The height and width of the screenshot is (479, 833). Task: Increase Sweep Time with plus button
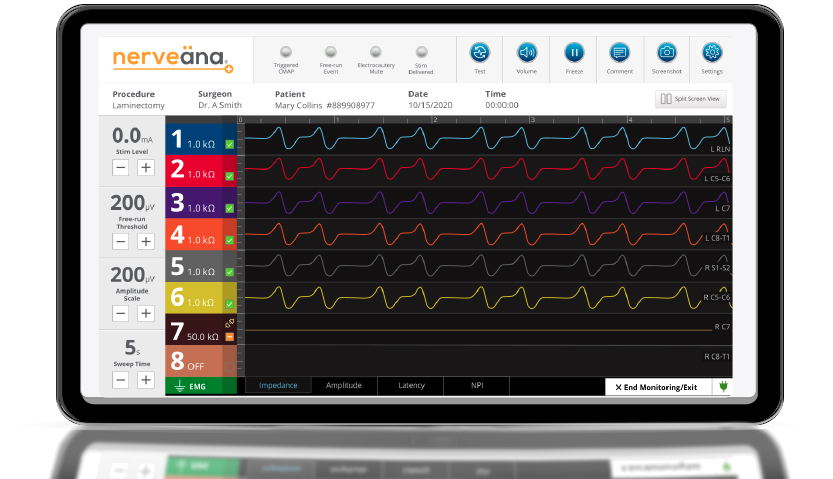click(146, 380)
